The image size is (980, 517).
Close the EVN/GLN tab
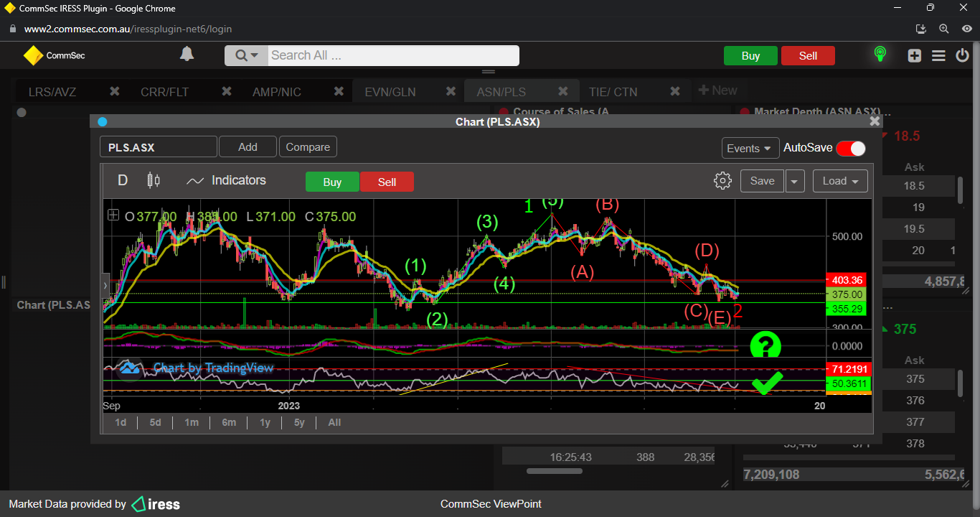[x=451, y=91]
